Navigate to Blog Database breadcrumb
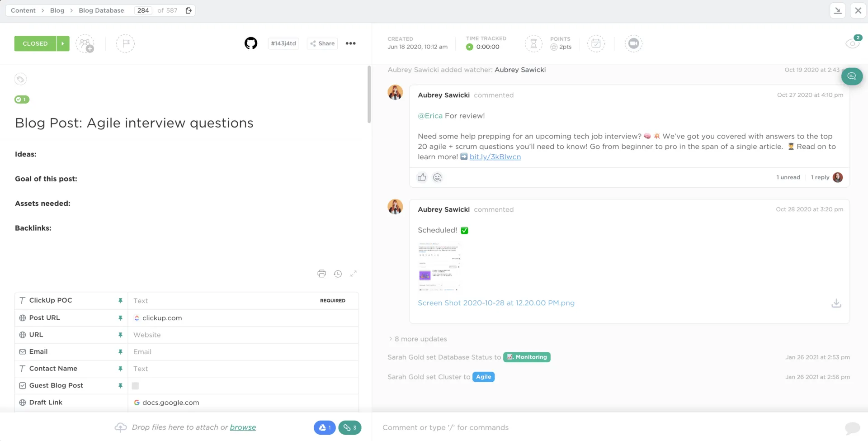Image resolution: width=868 pixels, height=441 pixels. click(101, 10)
